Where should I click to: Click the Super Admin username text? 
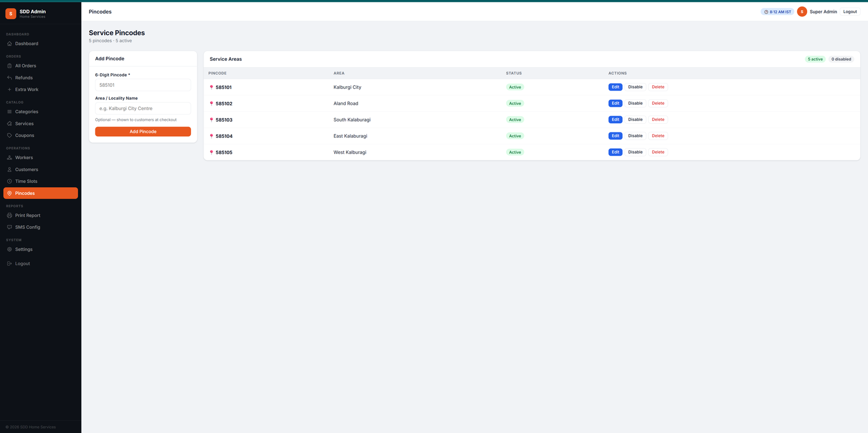tap(823, 12)
